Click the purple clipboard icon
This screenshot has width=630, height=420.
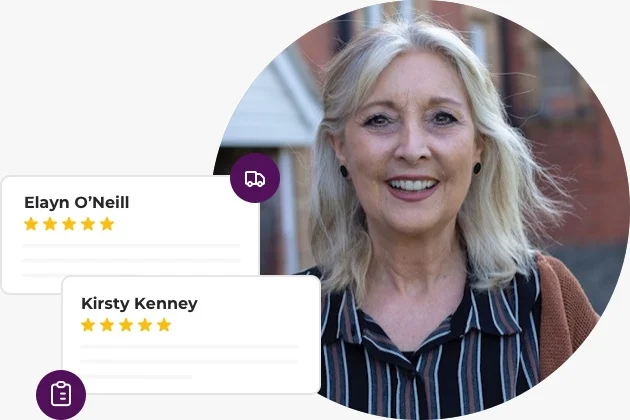tap(61, 395)
